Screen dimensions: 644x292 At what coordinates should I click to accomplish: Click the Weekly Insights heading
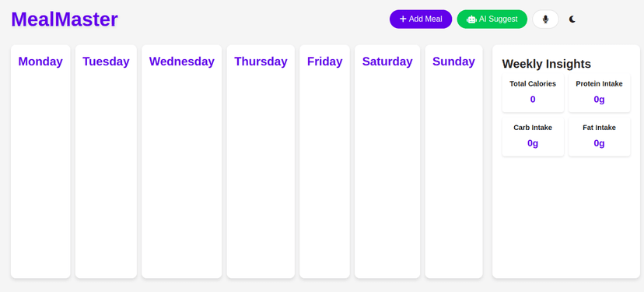(546, 64)
